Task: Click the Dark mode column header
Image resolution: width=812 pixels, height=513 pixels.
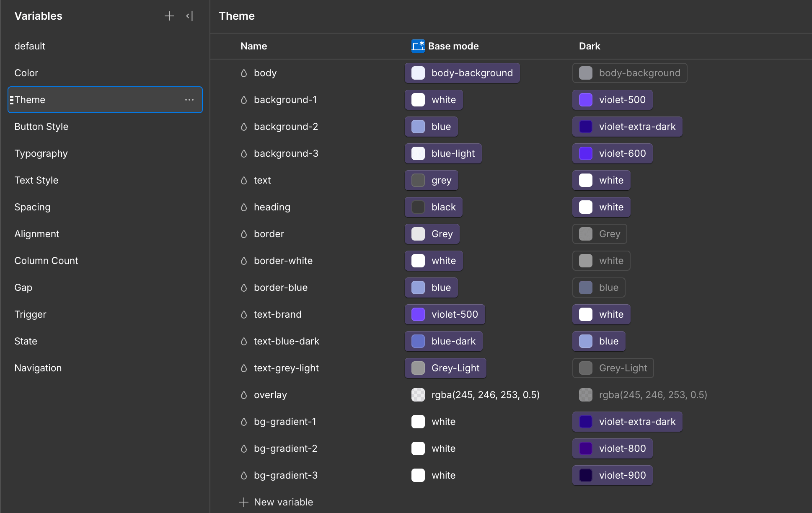Action: (590, 46)
